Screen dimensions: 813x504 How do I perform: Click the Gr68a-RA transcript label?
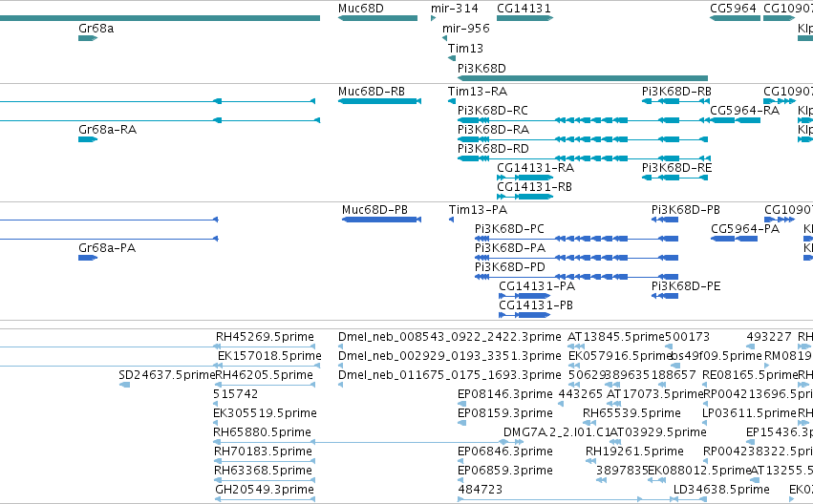[107, 130]
